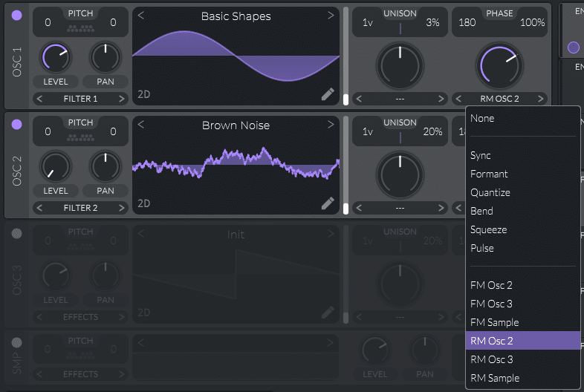Click left arrow of OSC 3 EFFECTS routing

39,317
